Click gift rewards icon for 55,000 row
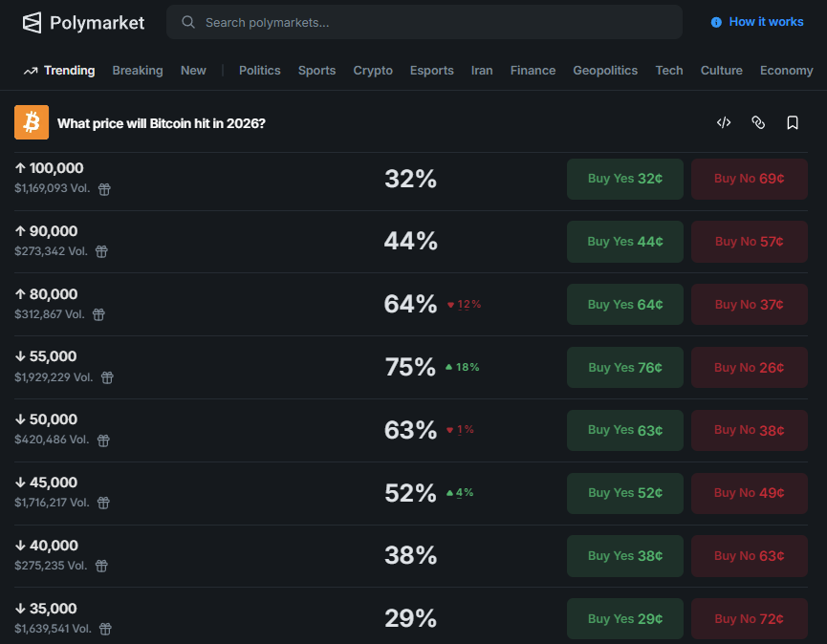Screen dimensions: 827x644 coord(107,377)
